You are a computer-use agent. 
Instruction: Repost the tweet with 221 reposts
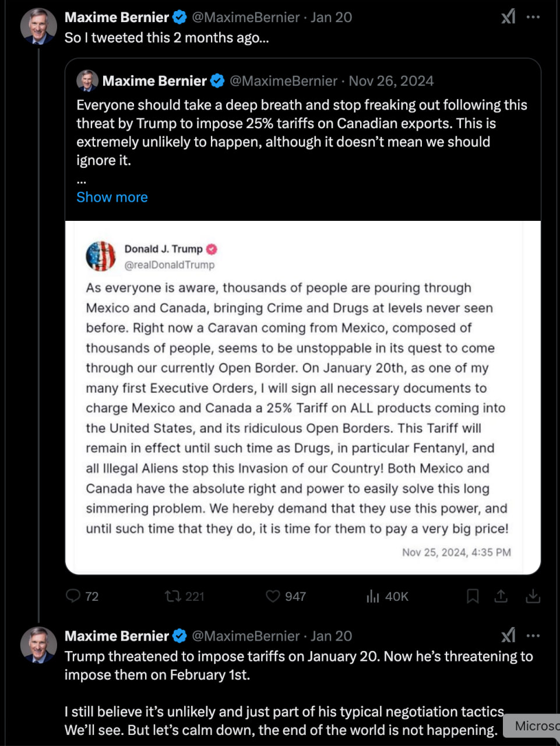click(x=172, y=596)
